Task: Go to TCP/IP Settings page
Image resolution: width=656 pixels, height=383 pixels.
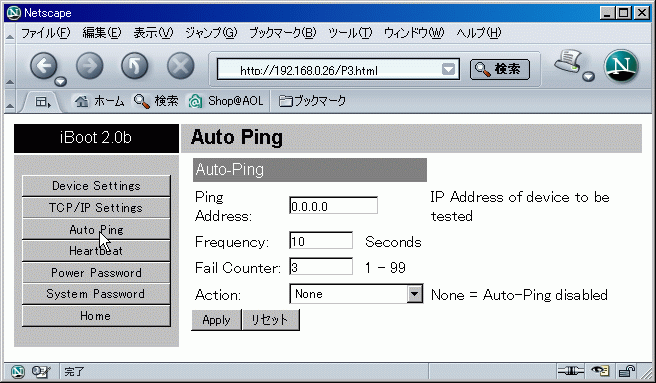Action: (x=96, y=208)
